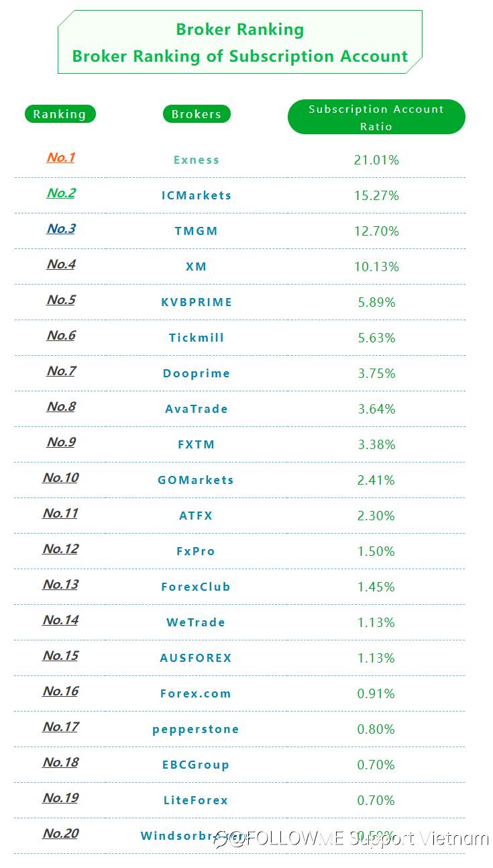Image resolution: width=493 pixels, height=868 pixels.
Task: Click the Exness broker name
Action: click(197, 160)
